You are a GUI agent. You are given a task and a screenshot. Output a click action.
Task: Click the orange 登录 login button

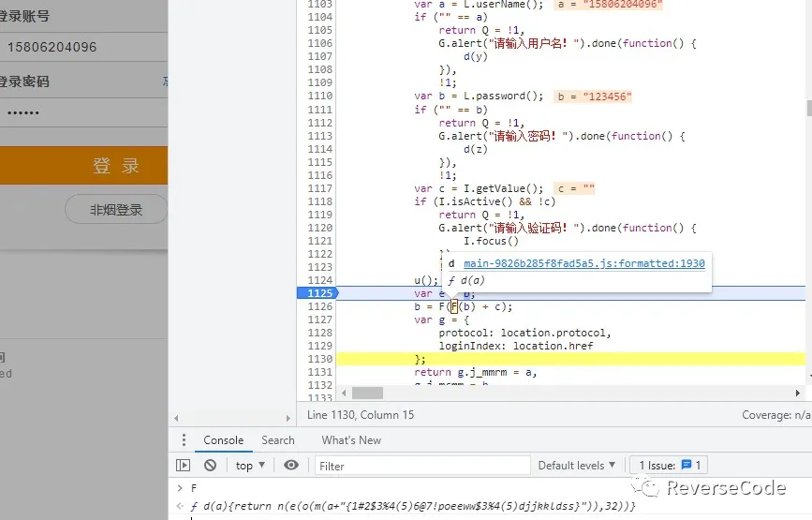click(84, 165)
